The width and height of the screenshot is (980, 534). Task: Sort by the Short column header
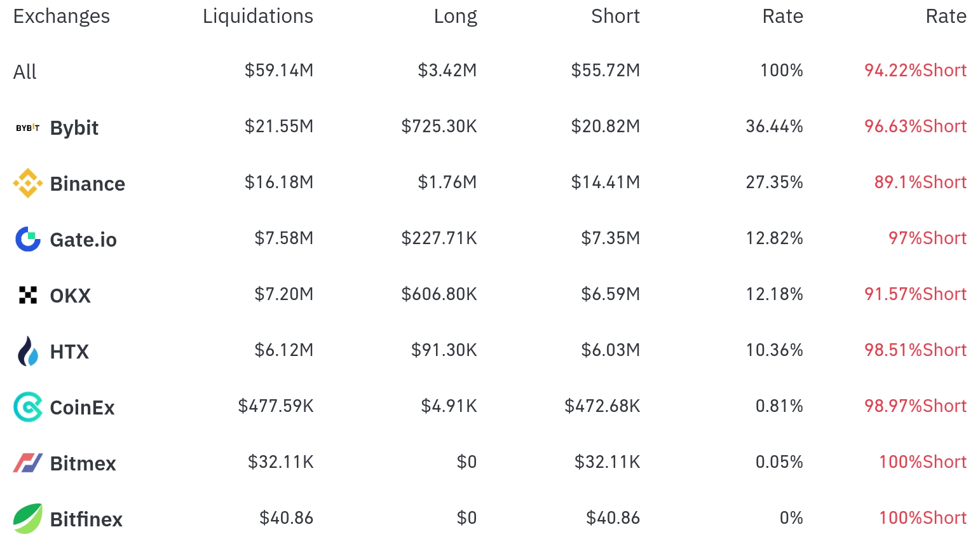(x=615, y=17)
